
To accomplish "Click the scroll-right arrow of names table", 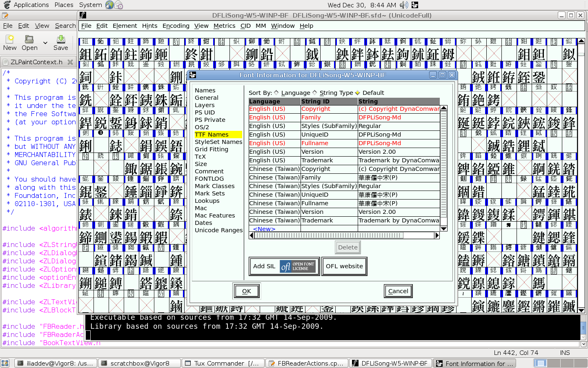I will click(437, 236).
